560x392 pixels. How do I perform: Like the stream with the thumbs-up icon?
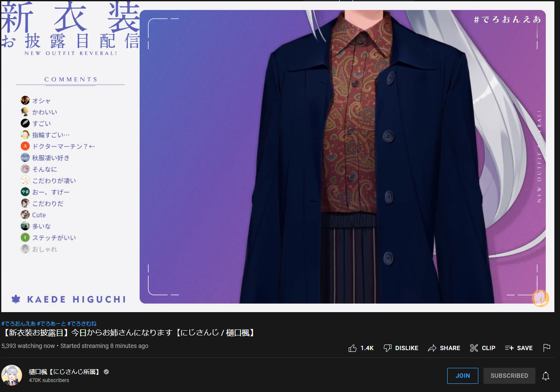pyautogui.click(x=353, y=348)
